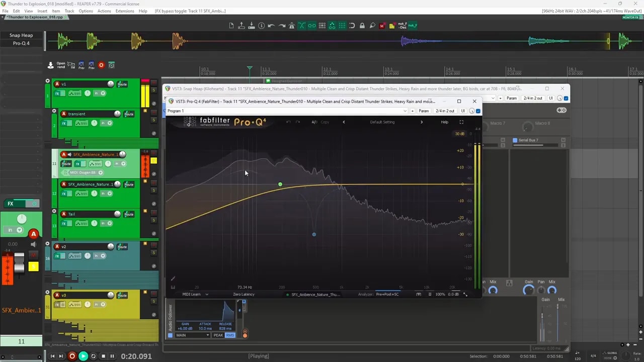
Task: Click the Pro-Q 4 A/B compare button
Action: pos(314,122)
